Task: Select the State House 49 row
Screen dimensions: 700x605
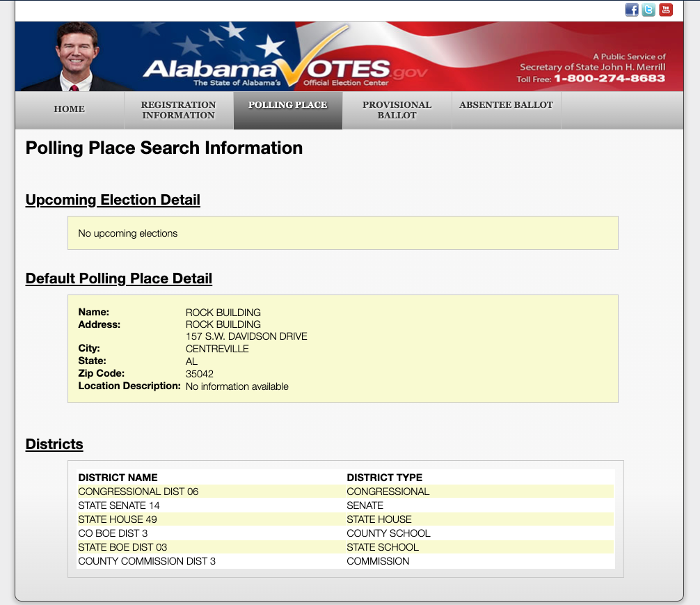Action: (x=346, y=519)
